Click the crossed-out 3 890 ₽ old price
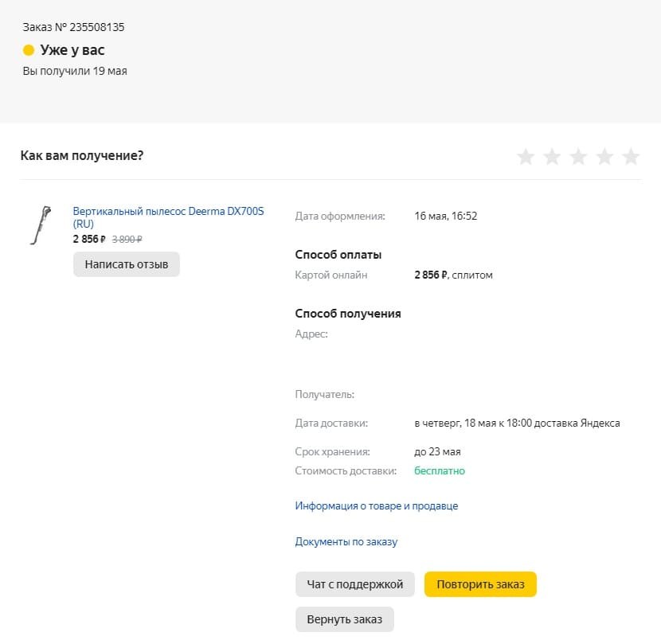 click(127, 240)
